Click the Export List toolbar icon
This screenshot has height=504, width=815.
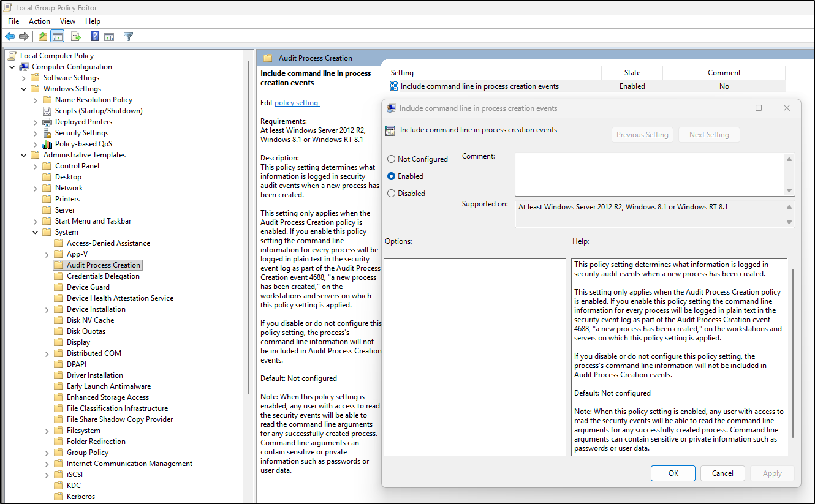tap(76, 37)
